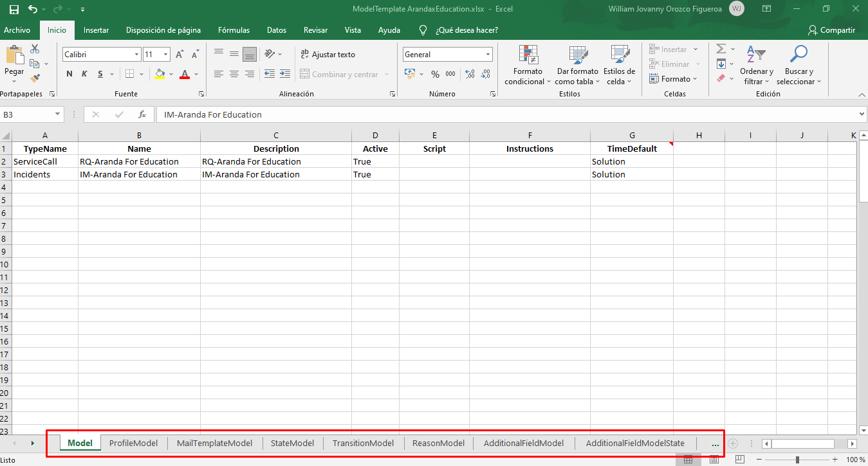This screenshot has height=466, width=868.
Task: Click the accounting number format icon
Action: coord(410,74)
